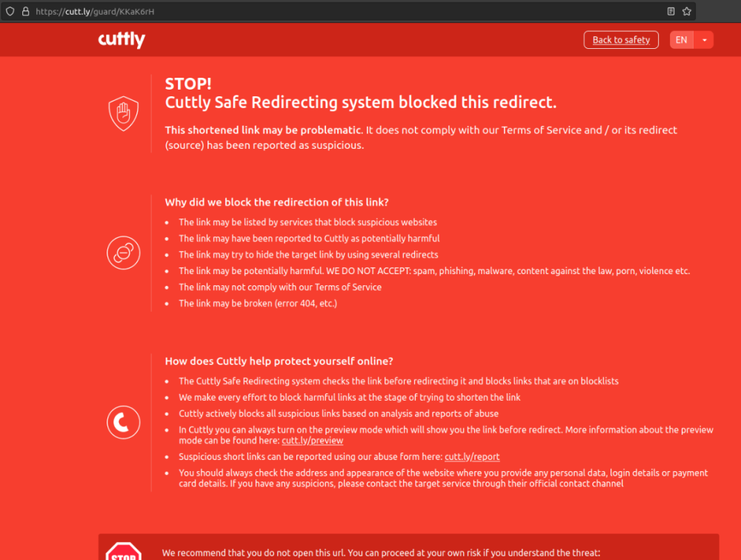This screenshot has height=560, width=741.
Task: Click 'How does Cuttly help protect' heading
Action: click(279, 361)
